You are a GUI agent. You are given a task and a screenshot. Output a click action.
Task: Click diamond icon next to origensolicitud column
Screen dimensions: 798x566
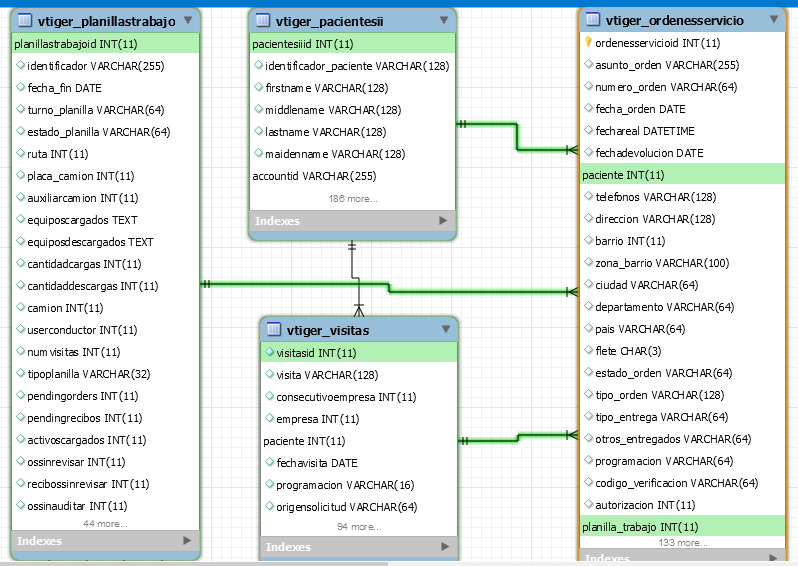tap(270, 506)
